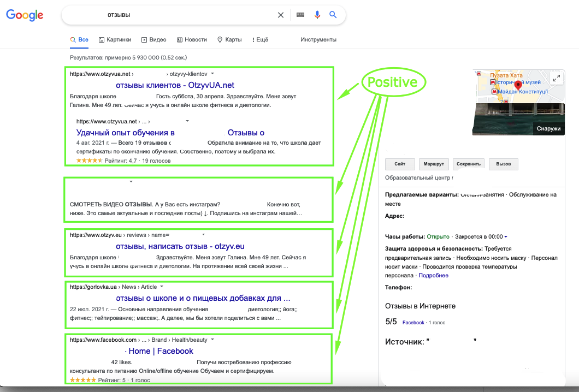Click the Отзывы в Интернете heading
This screenshot has height=392, width=579.
pyautogui.click(x=420, y=306)
